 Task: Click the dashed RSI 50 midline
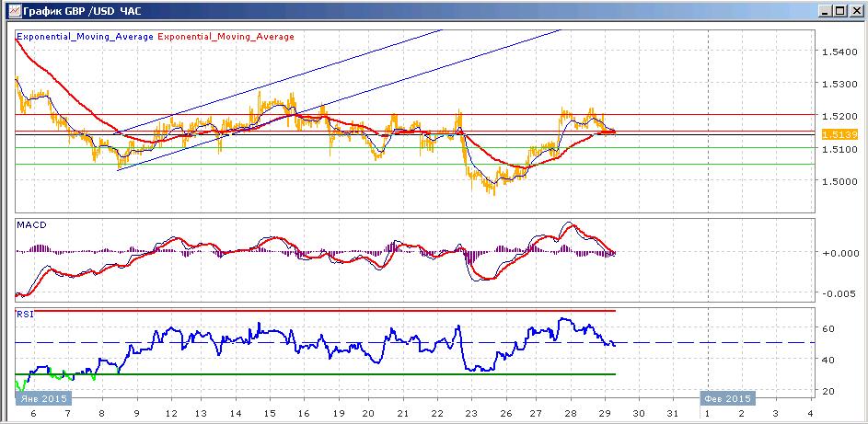(415, 343)
